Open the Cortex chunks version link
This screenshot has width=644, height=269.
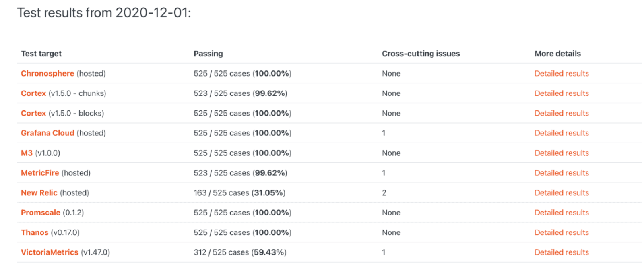pyautogui.click(x=33, y=93)
